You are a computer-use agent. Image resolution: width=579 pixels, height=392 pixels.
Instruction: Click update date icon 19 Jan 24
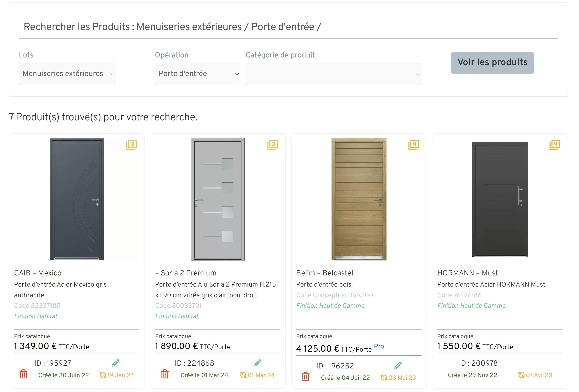coord(103,375)
